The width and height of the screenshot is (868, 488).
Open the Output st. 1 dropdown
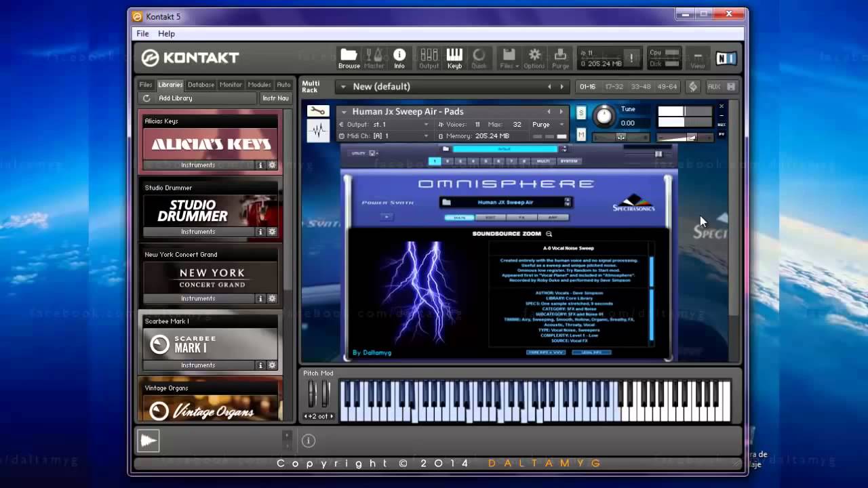point(384,125)
